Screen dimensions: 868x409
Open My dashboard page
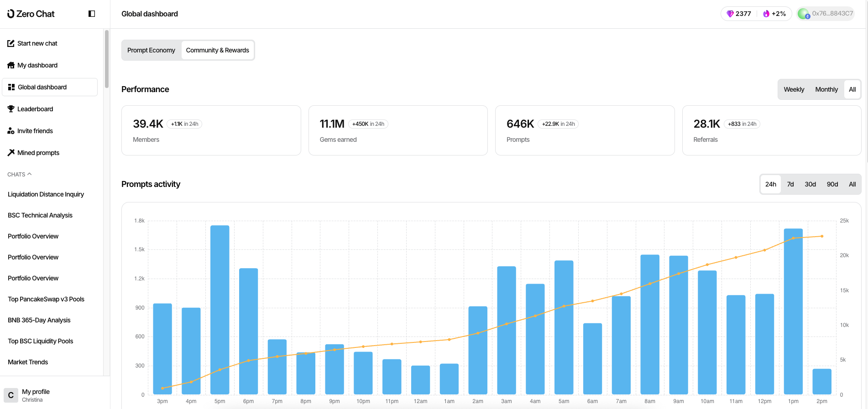point(50,65)
